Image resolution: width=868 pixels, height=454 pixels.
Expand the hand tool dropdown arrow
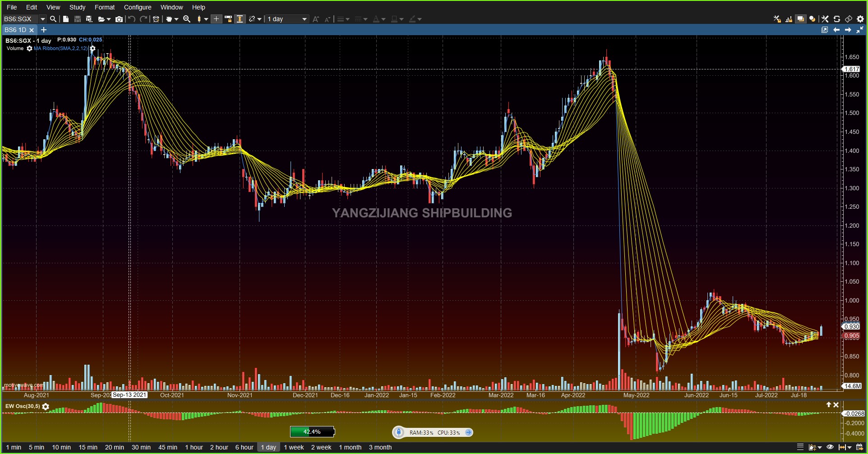(176, 19)
